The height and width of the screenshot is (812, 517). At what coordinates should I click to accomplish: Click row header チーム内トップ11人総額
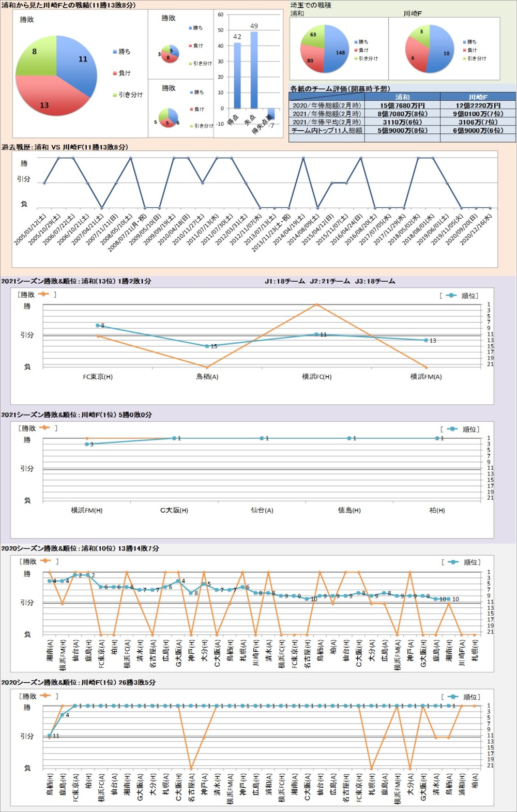tap(327, 130)
